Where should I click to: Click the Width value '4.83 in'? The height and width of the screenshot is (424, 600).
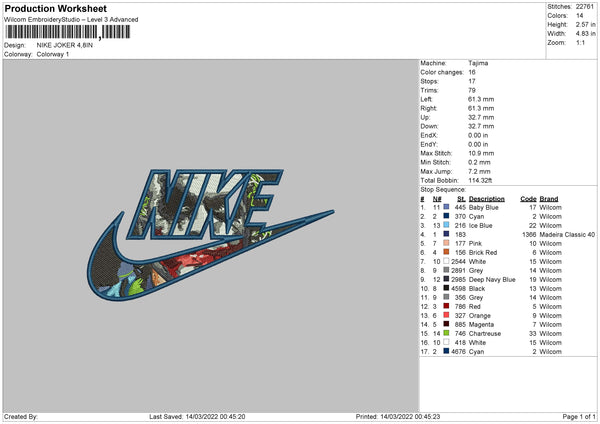585,34
